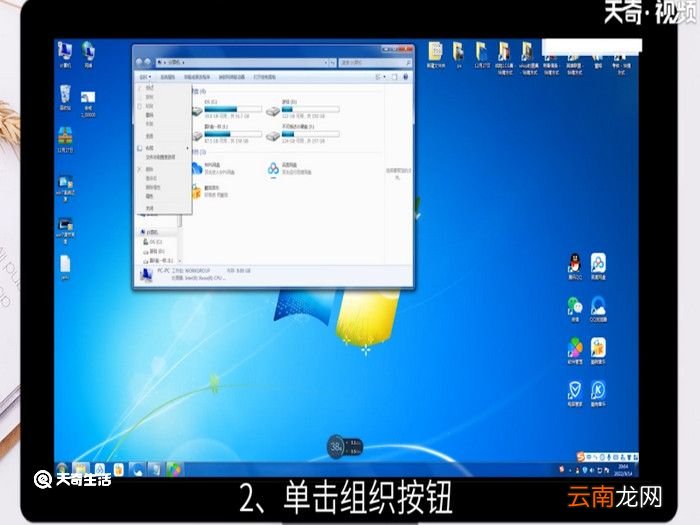Select the Baidu Netdisk item in Explorer
This screenshot has height=525, width=700.
point(289,168)
